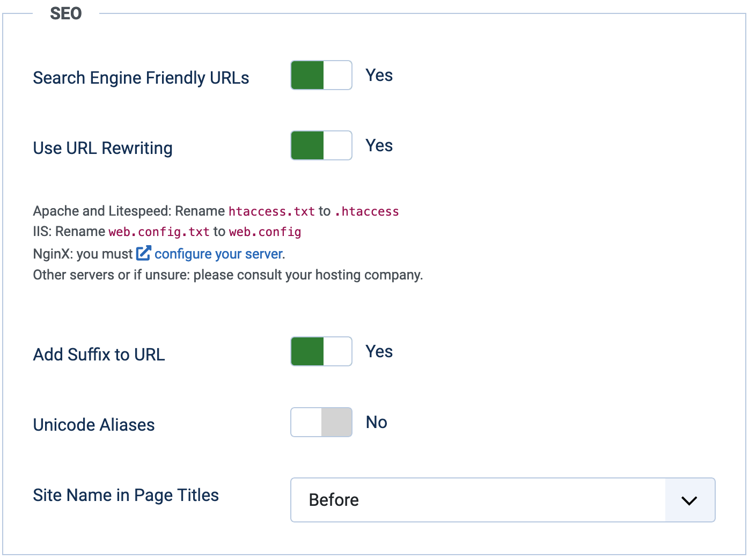Open the Site Name in Page Titles dropdown
The width and height of the screenshot is (749, 560).
click(502, 500)
